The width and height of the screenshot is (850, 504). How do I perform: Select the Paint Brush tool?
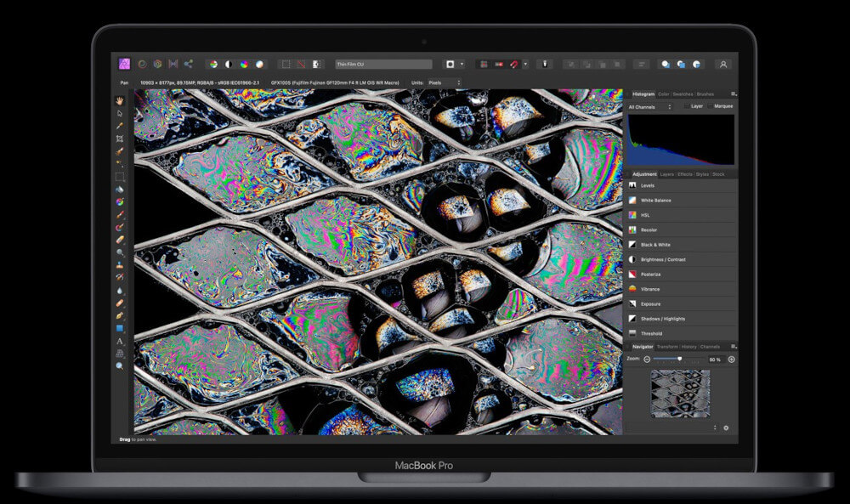click(x=120, y=215)
